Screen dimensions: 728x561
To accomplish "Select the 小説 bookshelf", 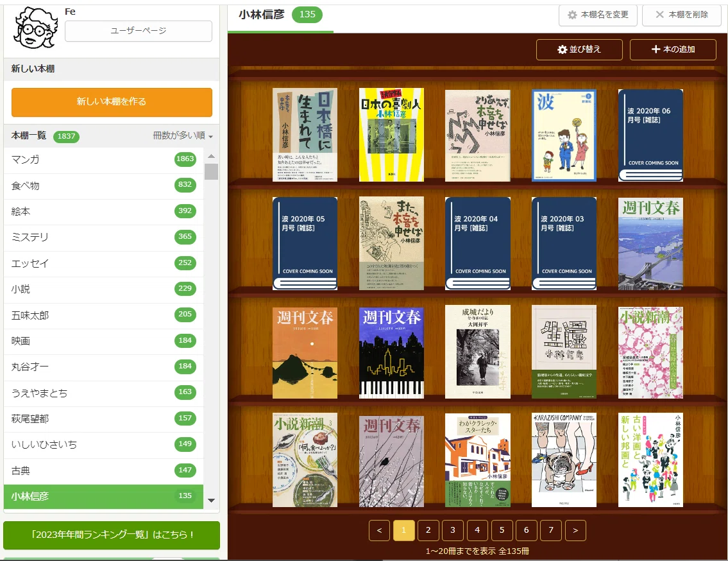I will click(x=103, y=289).
